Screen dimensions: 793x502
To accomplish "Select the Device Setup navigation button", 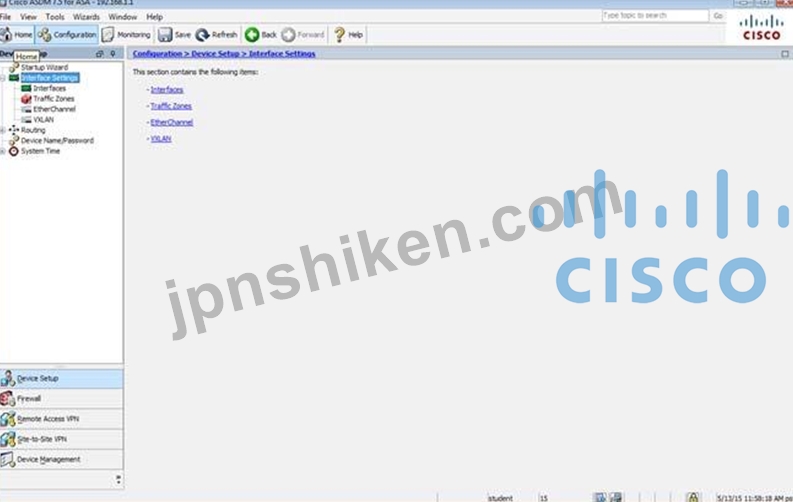I will click(61, 379).
